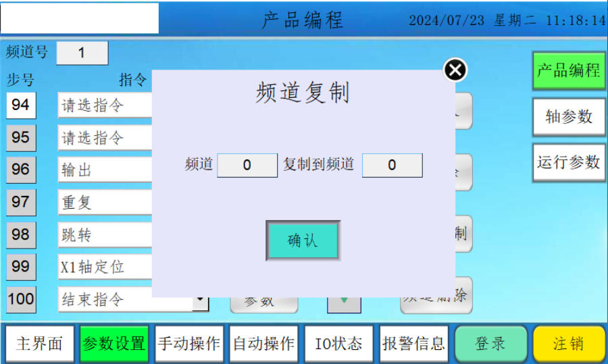Go to 主界面 main screen
Screen dimensions: 608x364
[39, 344]
